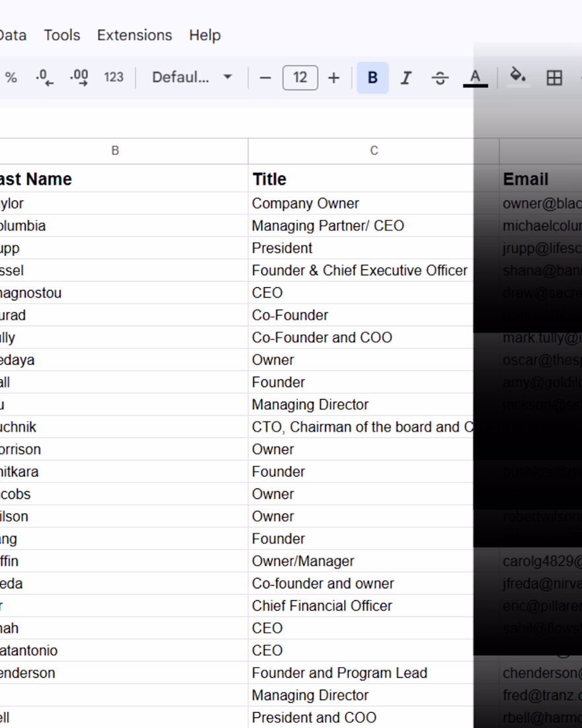This screenshot has height=728, width=582.
Task: Select the email cell starting 'carolg4829'
Action: click(541, 561)
